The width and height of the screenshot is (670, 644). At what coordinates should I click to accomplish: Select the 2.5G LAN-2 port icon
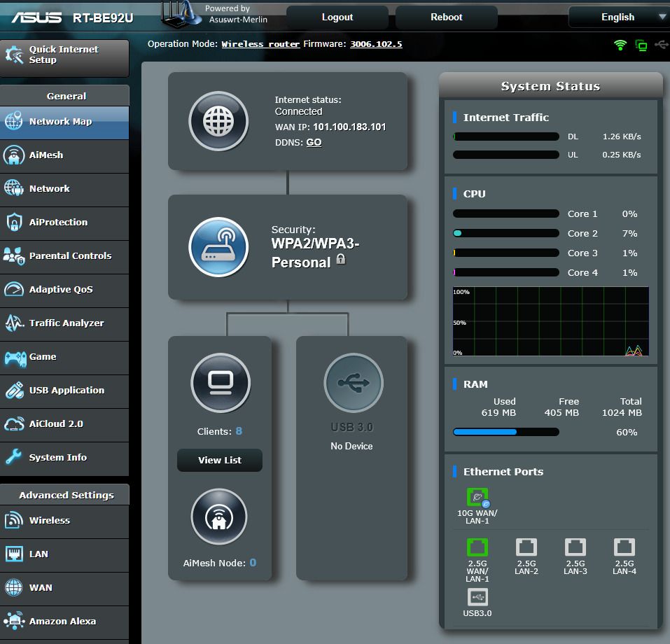526,547
